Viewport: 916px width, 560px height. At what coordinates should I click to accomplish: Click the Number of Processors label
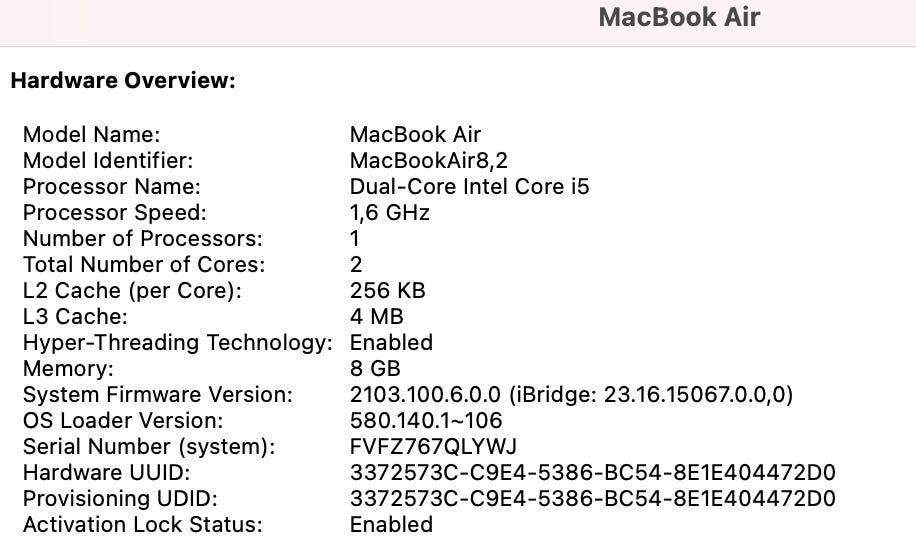[143, 239]
